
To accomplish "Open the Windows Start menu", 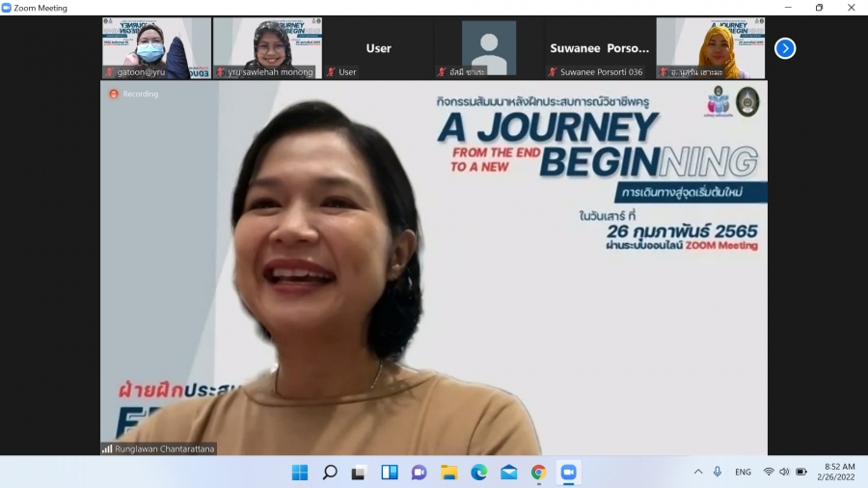I will point(300,472).
